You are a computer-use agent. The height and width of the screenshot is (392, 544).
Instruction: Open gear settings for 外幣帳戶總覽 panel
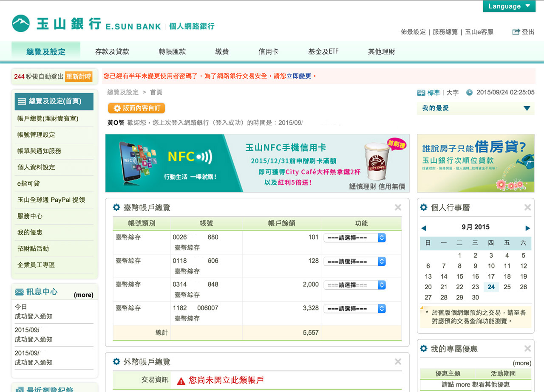pos(116,362)
